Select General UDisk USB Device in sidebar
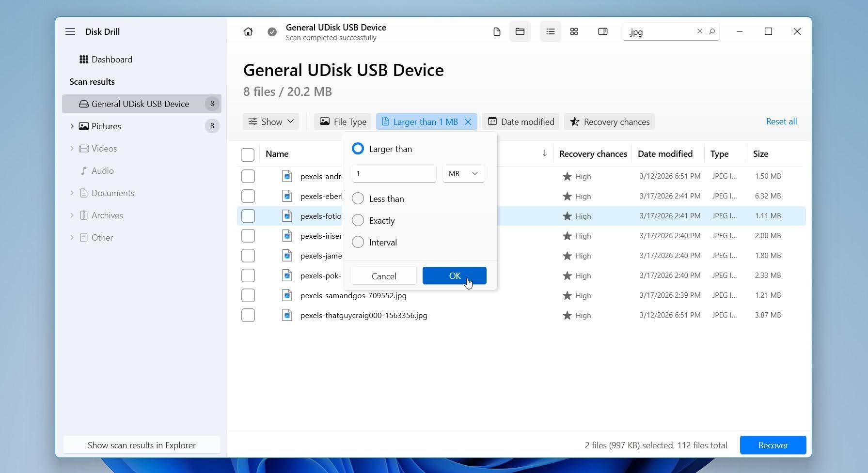 142,104
